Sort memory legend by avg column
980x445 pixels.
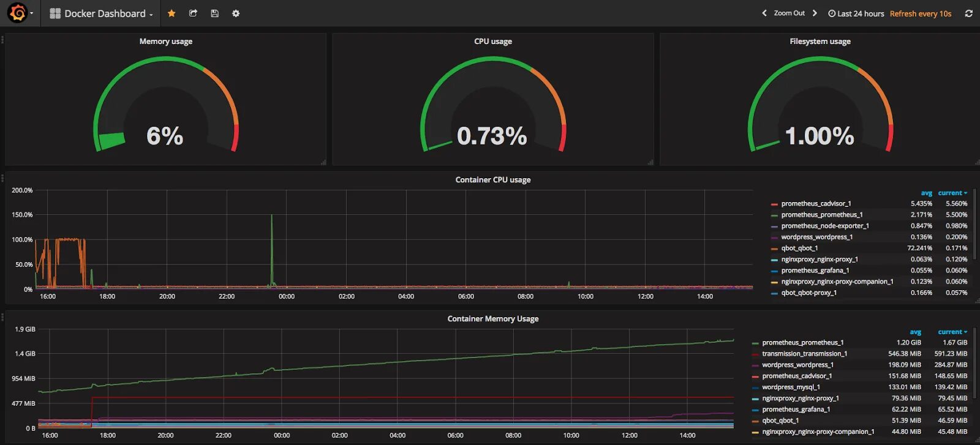915,332
